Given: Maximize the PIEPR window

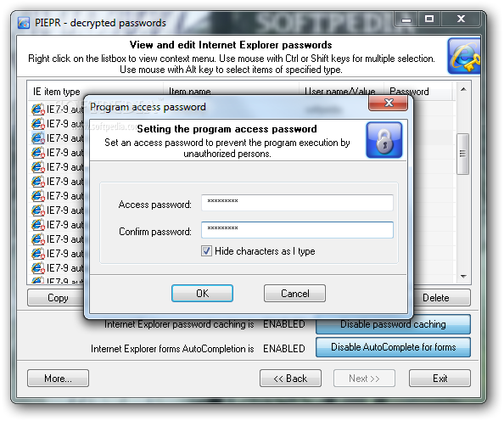Looking at the screenshot, I should point(429,19).
